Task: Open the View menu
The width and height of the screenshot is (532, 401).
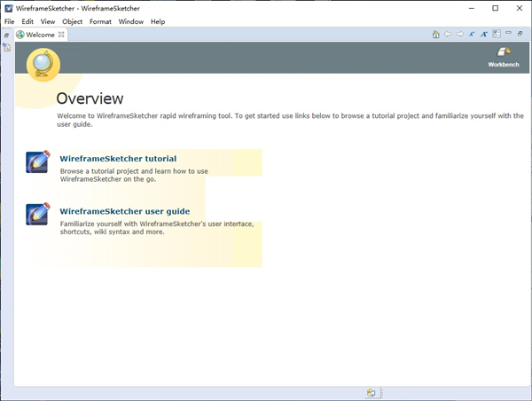Action: pos(48,21)
